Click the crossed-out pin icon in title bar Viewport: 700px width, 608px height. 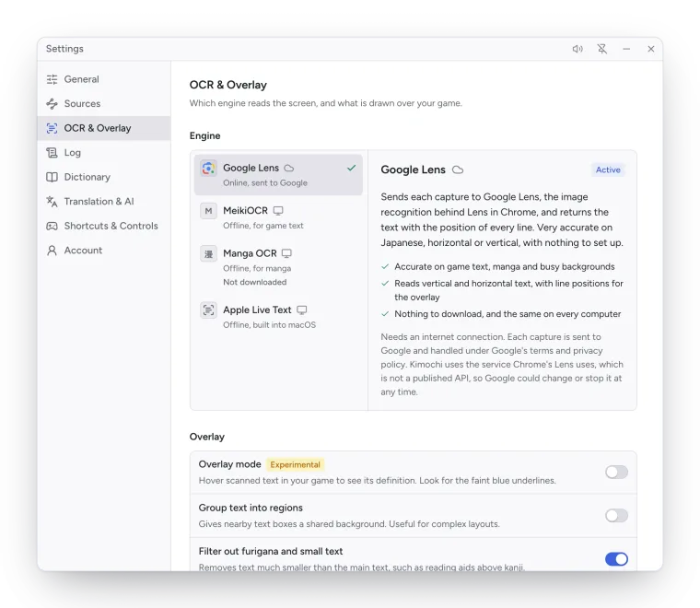tap(602, 49)
